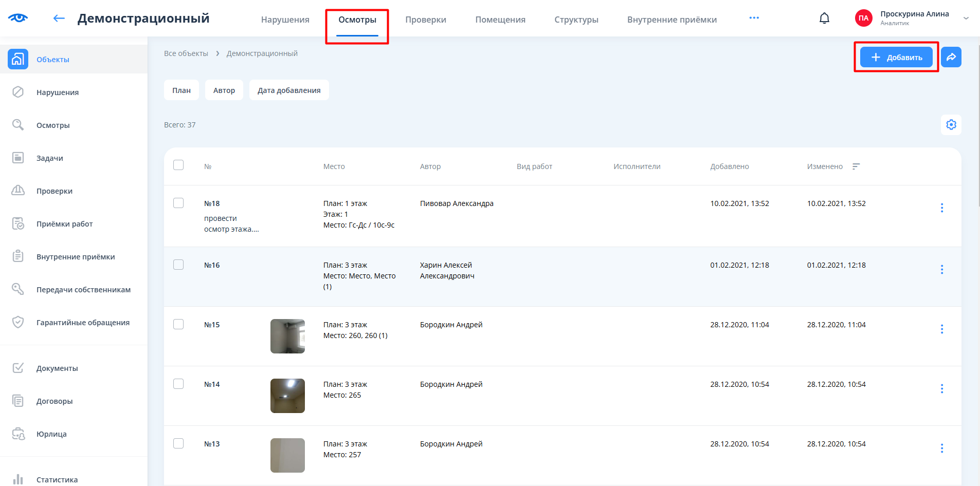Tick the checkbox for inspection №18
The width and height of the screenshot is (980, 486).
178,203
